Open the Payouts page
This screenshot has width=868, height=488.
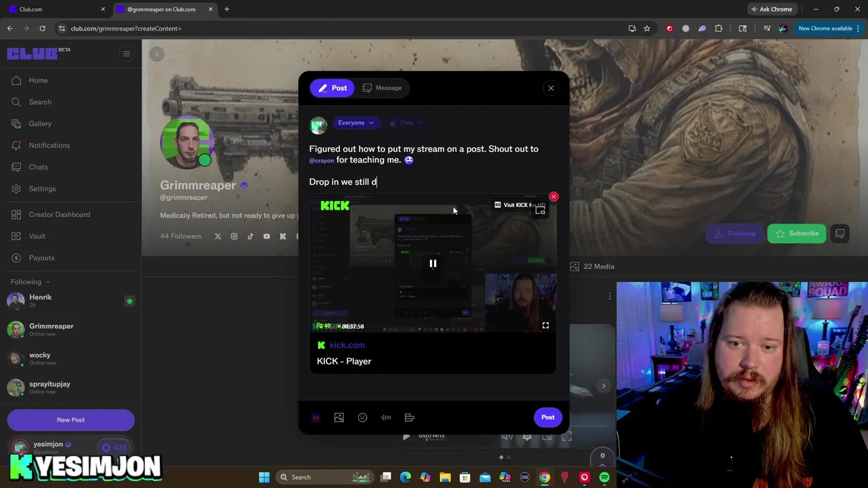click(41, 258)
